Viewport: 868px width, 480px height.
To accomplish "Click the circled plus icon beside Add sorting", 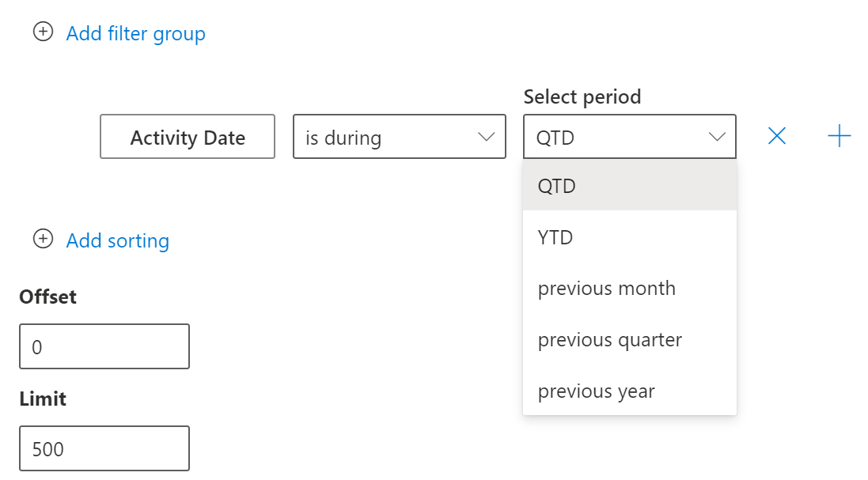I will coord(43,239).
